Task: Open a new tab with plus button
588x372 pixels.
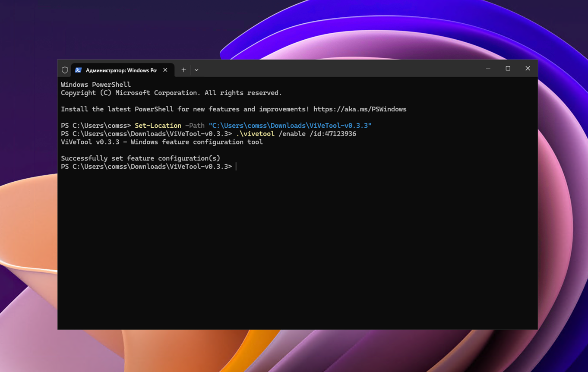Action: [183, 70]
